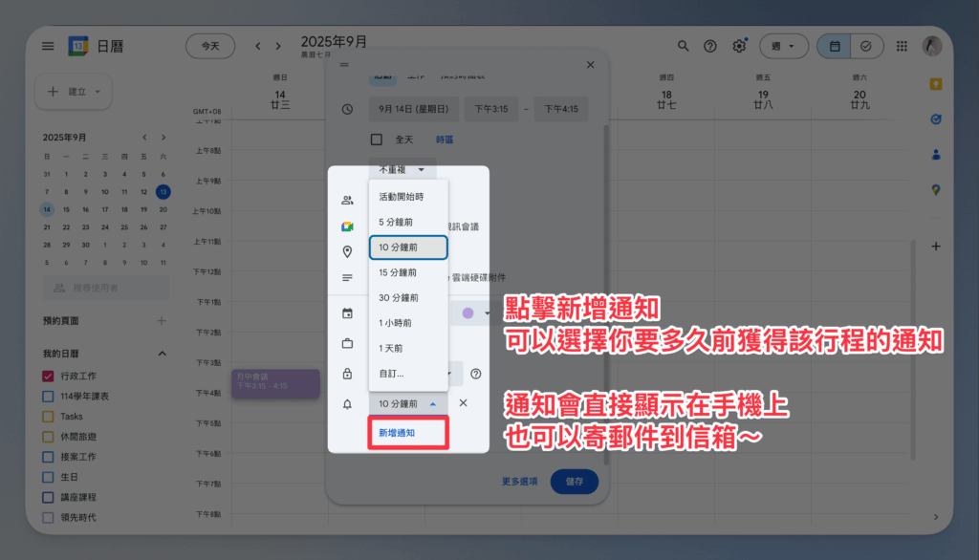The width and height of the screenshot is (979, 560).
Task: Toggle the 休閒旅遊 calendar checkbox
Action: click(x=48, y=437)
